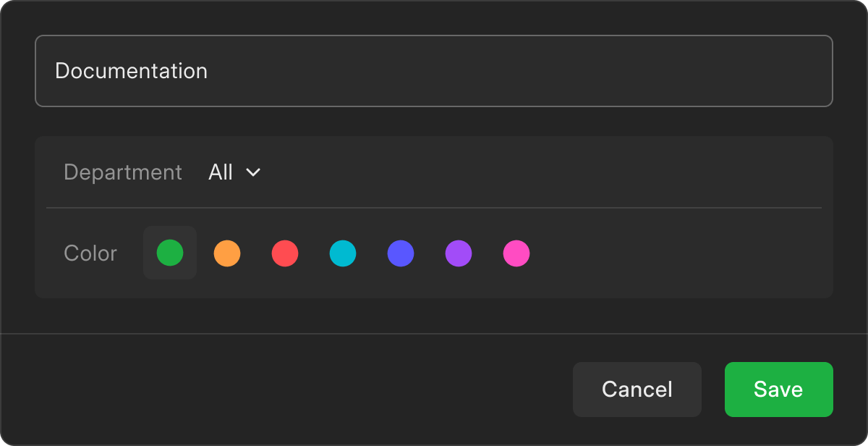Click the All value in the Department row
The height and width of the screenshot is (446, 868).
[x=221, y=172]
